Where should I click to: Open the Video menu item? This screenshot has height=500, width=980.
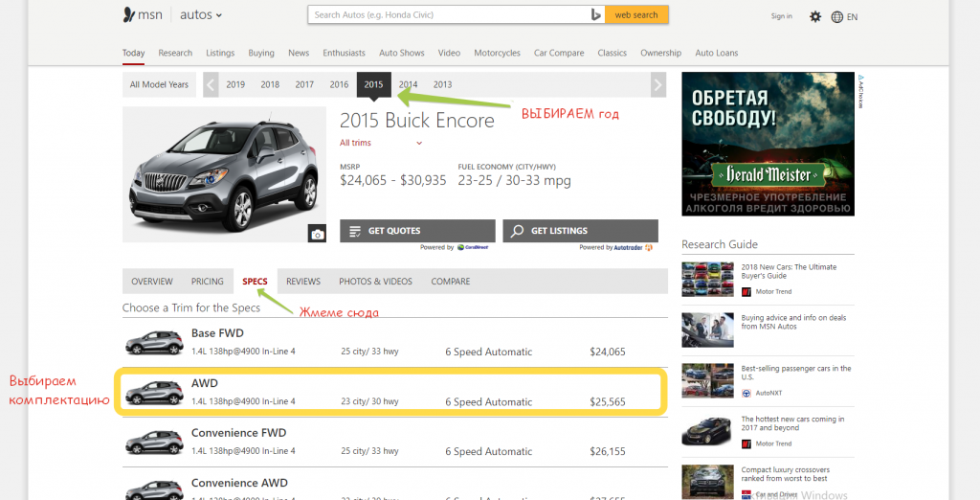click(x=449, y=54)
